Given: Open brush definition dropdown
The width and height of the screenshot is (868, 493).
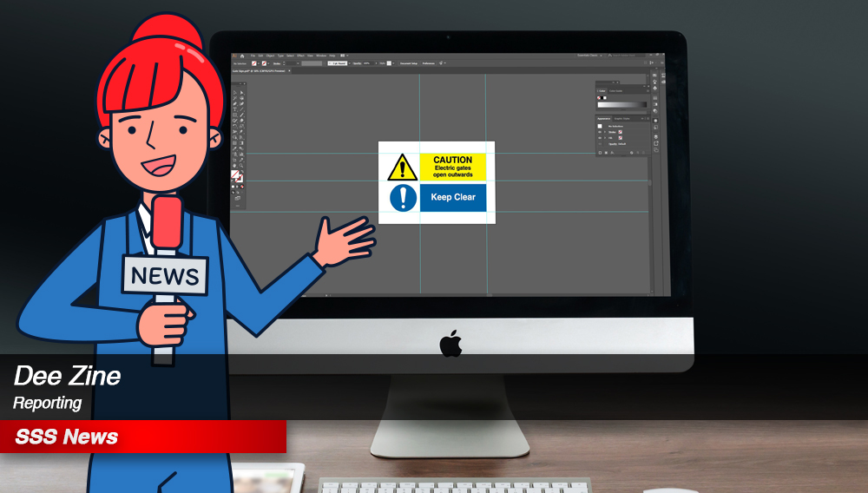Looking at the screenshot, I should (x=349, y=63).
